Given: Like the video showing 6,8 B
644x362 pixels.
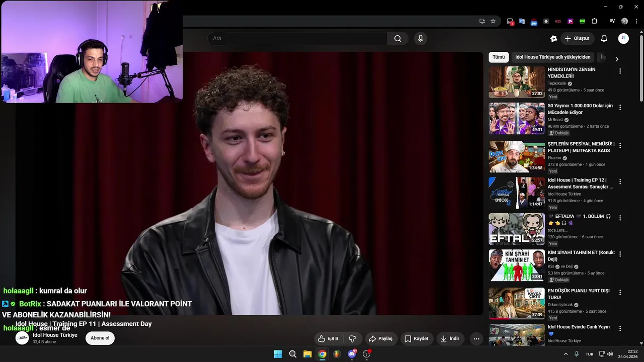Looking at the screenshot, I should pyautogui.click(x=328, y=339).
